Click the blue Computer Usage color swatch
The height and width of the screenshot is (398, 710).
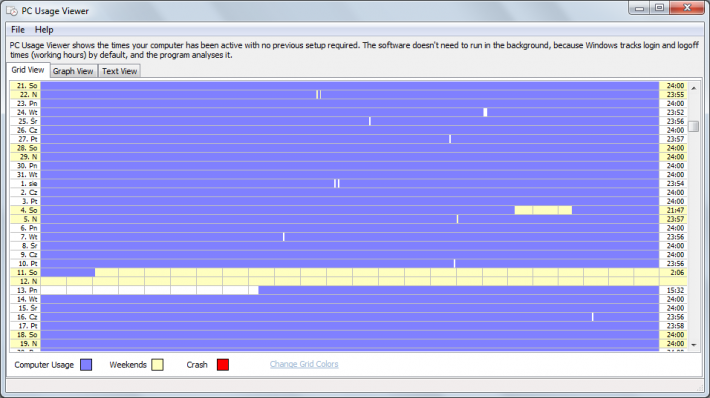(x=86, y=365)
